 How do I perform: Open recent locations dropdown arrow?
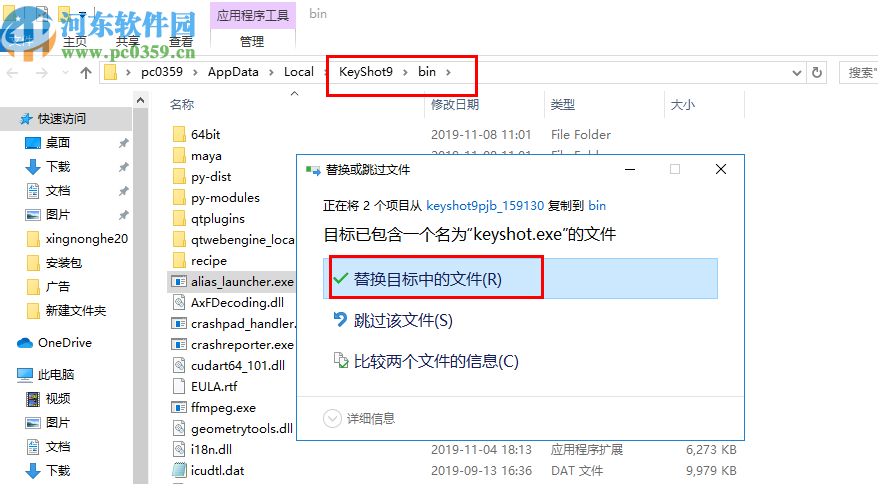coord(66,73)
